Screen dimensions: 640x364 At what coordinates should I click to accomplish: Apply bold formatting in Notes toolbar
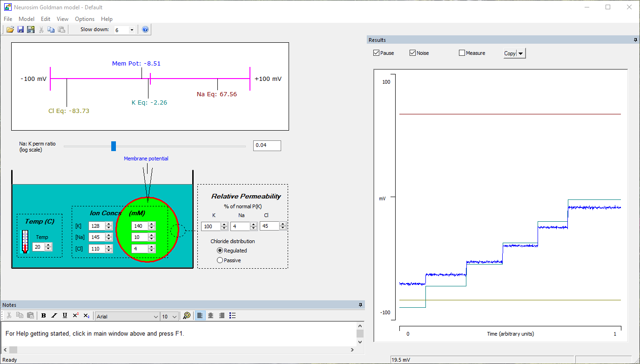(43, 316)
